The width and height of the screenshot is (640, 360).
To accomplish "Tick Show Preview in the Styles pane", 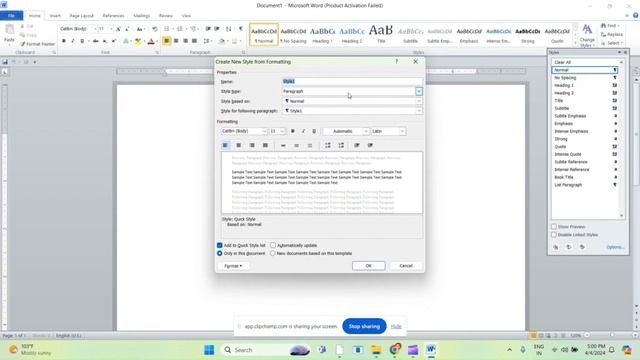I will point(554,227).
